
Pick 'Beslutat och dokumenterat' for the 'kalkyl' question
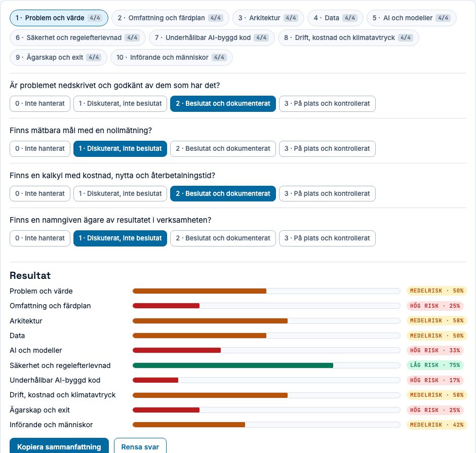coord(223,193)
